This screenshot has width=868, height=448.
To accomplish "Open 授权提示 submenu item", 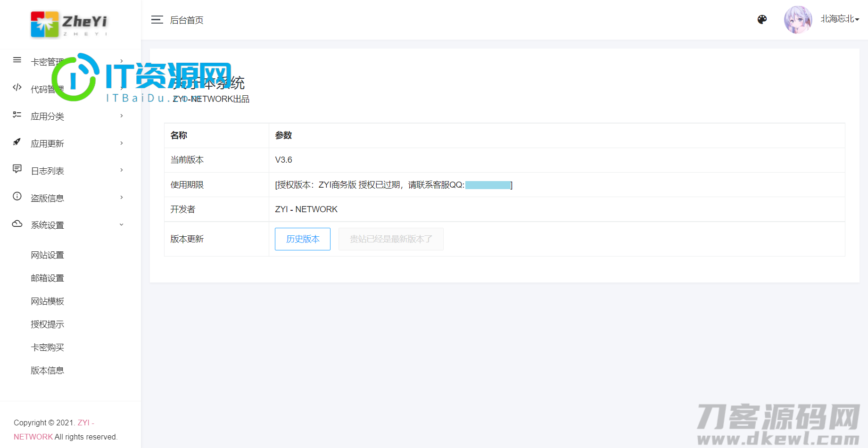I will [47, 324].
